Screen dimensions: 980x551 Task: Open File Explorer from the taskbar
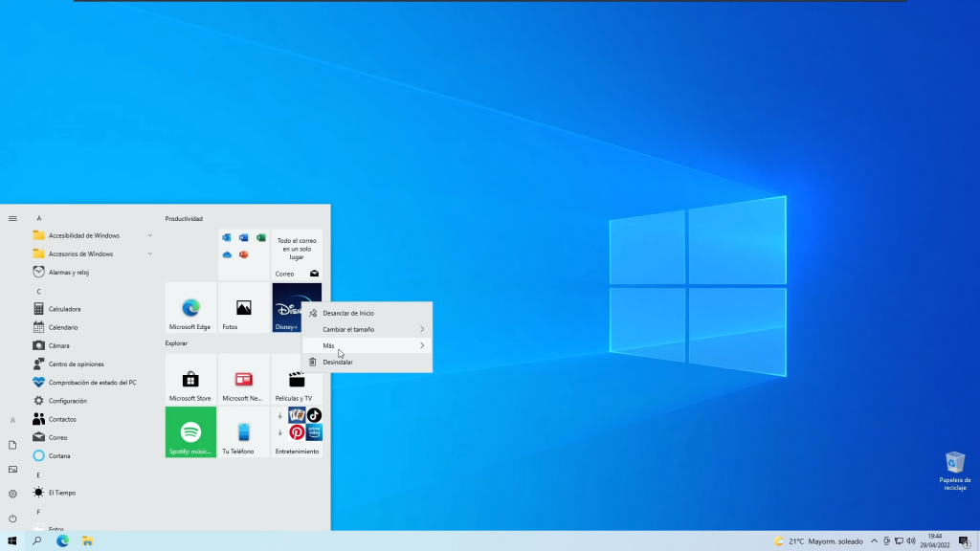tap(87, 540)
